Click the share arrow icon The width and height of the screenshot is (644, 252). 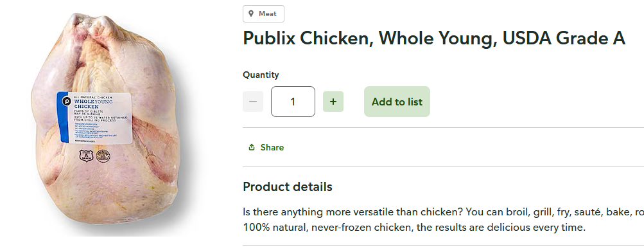coord(252,147)
